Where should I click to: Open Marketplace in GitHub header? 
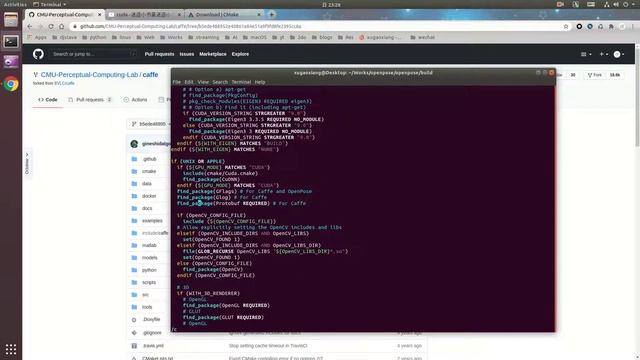(x=213, y=54)
